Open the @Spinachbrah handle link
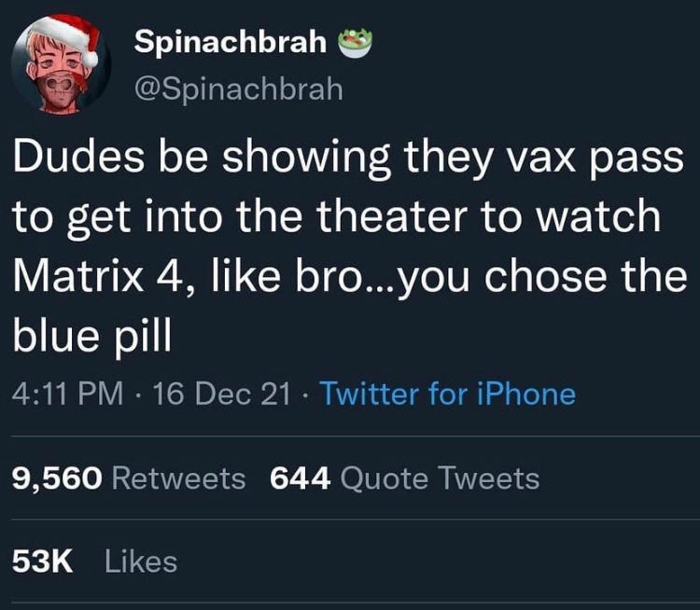Viewport: 700px width, 610px height. 239,89
